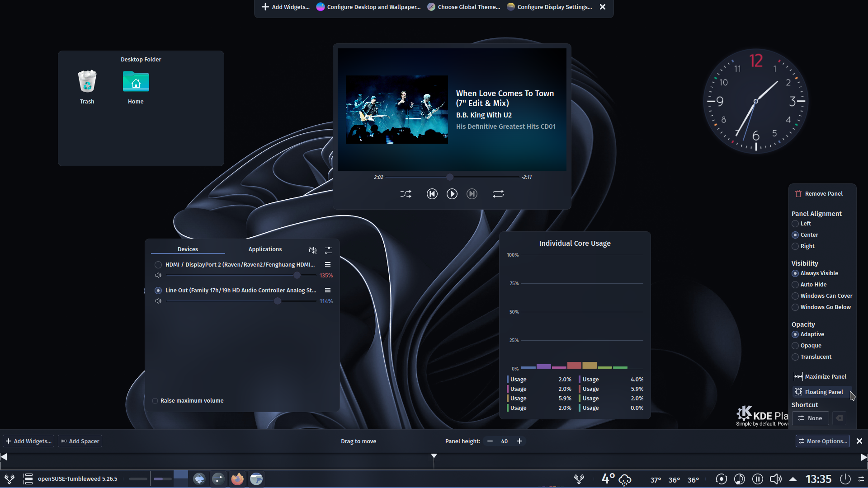Open the Home folder icon
This screenshot has height=488, width=868.
[136, 87]
